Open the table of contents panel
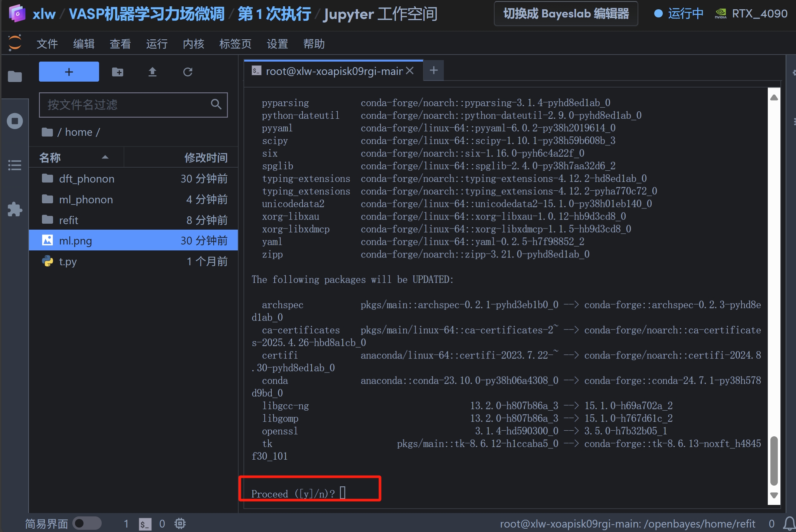Image resolution: width=796 pixels, height=532 pixels. point(15,165)
